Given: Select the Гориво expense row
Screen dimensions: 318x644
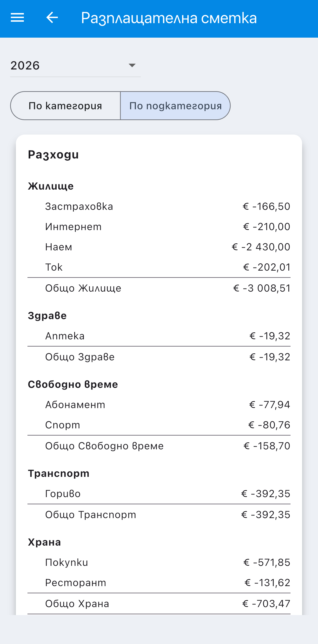Looking at the screenshot, I should tap(159, 494).
